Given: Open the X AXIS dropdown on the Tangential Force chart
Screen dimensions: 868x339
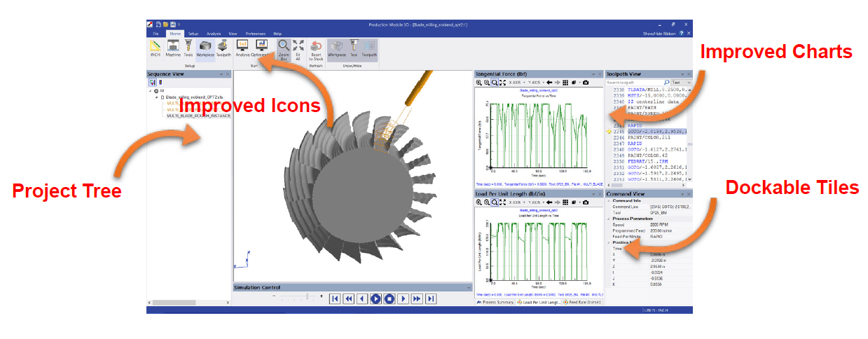Looking at the screenshot, I should (516, 83).
